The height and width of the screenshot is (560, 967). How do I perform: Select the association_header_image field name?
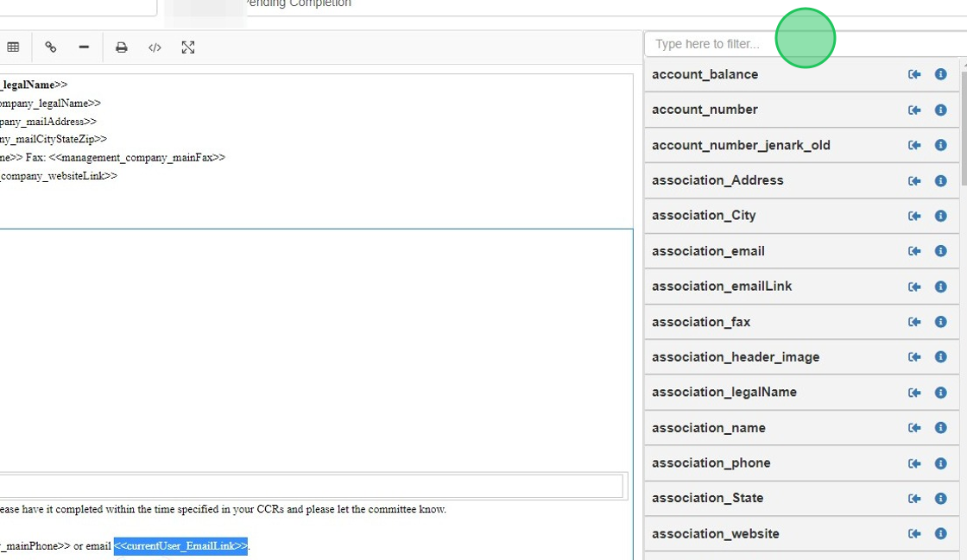[736, 357]
